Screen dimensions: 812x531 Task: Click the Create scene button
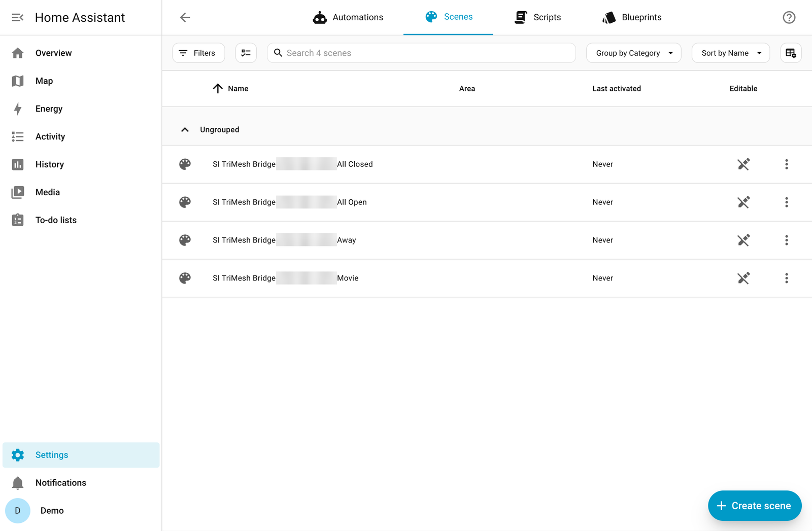click(755, 506)
